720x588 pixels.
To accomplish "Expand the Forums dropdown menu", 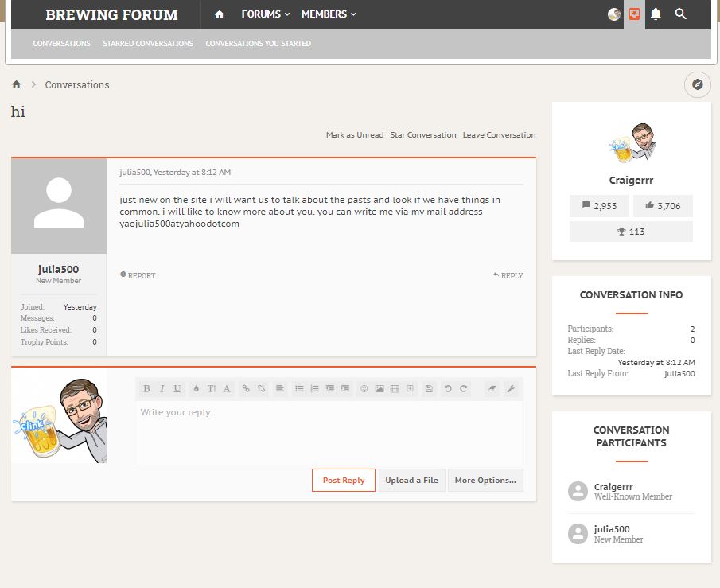I will (266, 14).
